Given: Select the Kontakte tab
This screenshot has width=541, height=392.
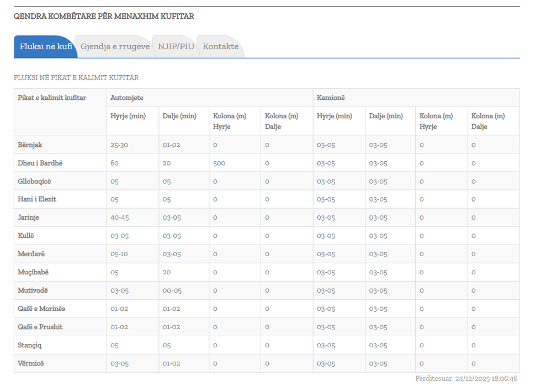Looking at the screenshot, I should 220,47.
